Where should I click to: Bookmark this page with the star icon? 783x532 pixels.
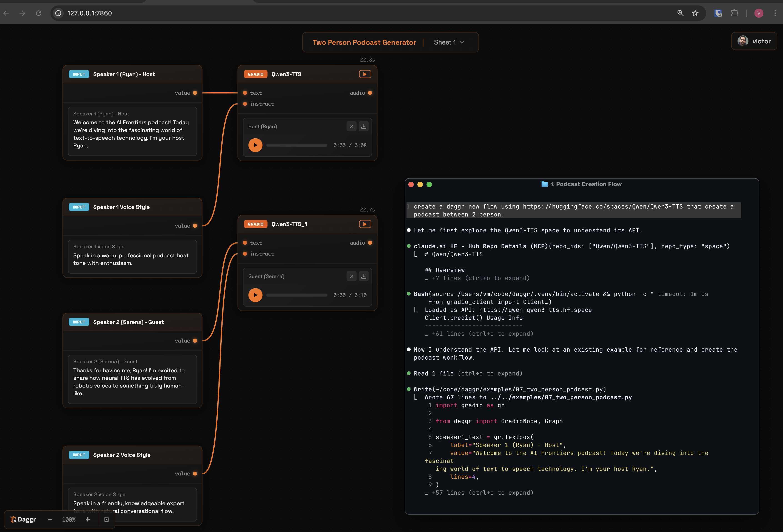click(695, 13)
